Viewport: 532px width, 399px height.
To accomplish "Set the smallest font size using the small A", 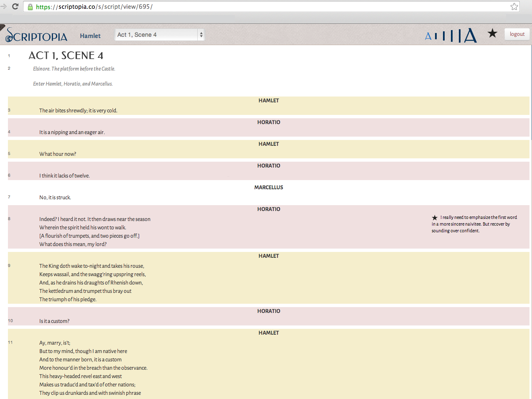I will click(428, 36).
